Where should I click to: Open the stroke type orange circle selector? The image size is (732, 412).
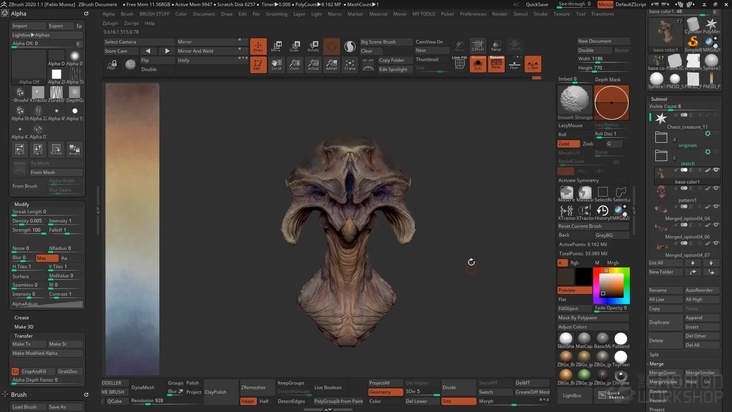click(612, 102)
